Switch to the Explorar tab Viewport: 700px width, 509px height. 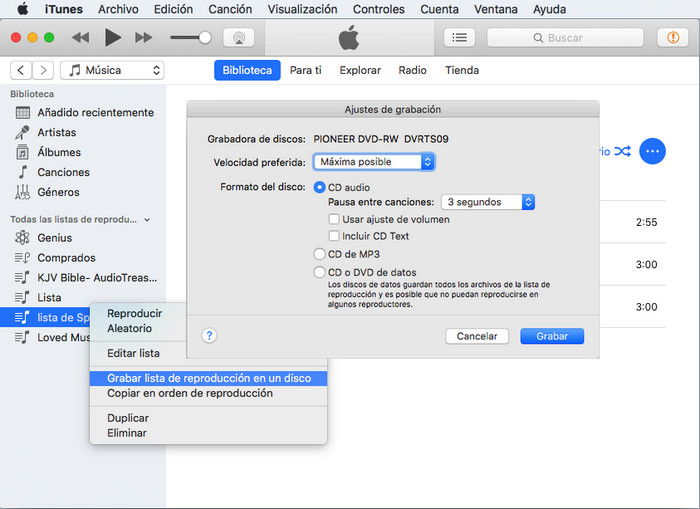360,70
